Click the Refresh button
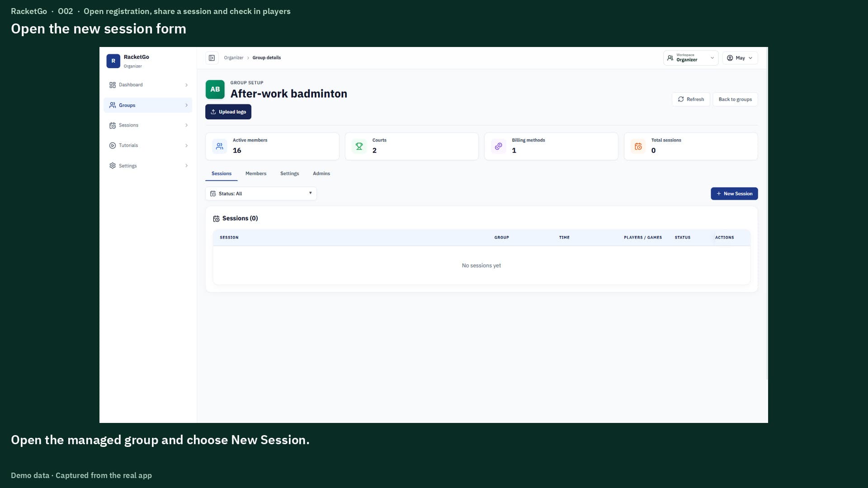 click(691, 99)
